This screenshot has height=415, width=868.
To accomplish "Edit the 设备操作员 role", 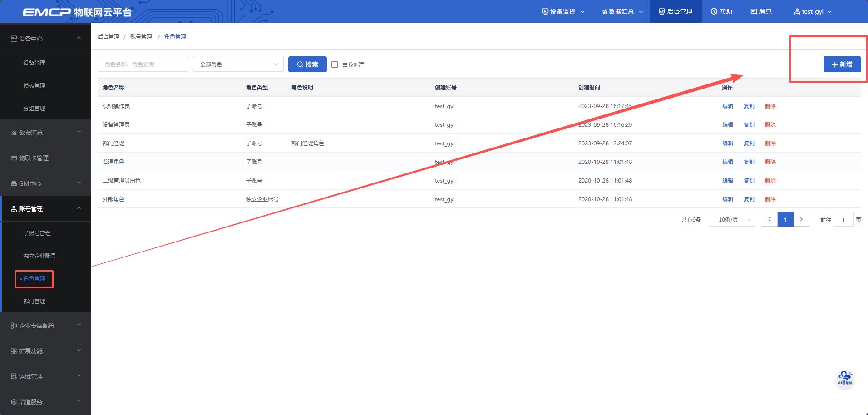I will [728, 106].
